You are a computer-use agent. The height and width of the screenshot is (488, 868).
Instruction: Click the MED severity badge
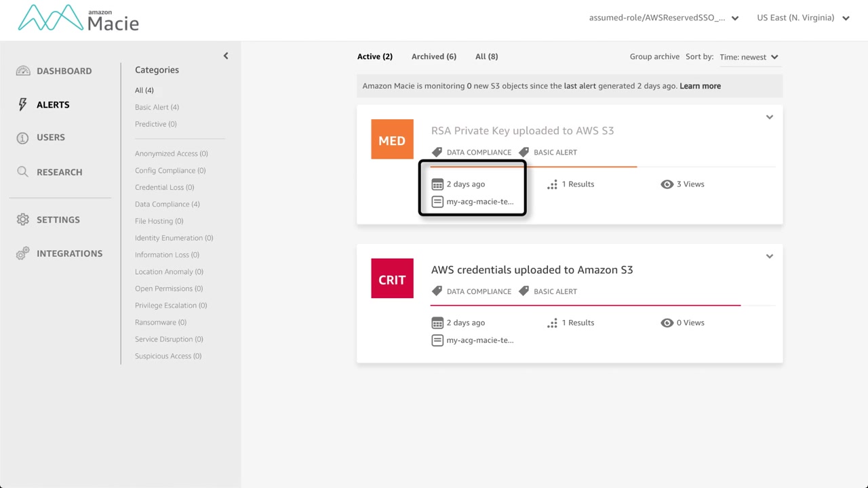click(x=392, y=140)
